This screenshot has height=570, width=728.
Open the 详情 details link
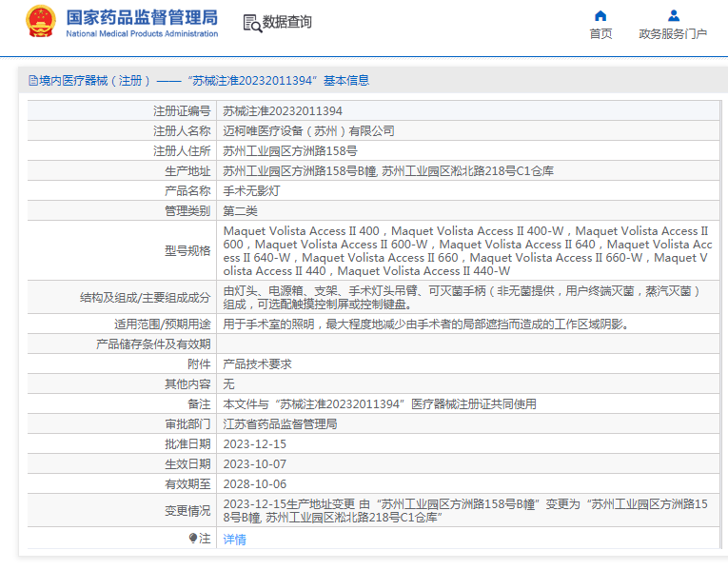(234, 540)
